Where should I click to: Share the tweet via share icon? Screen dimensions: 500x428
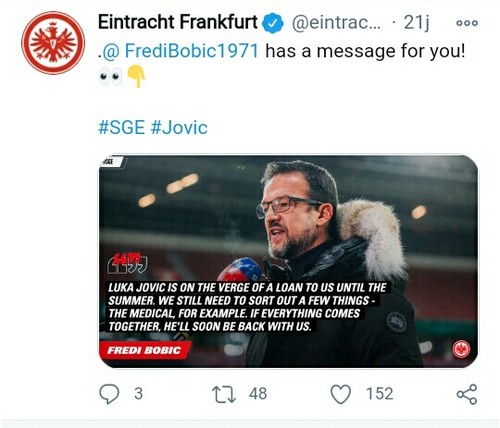(467, 394)
